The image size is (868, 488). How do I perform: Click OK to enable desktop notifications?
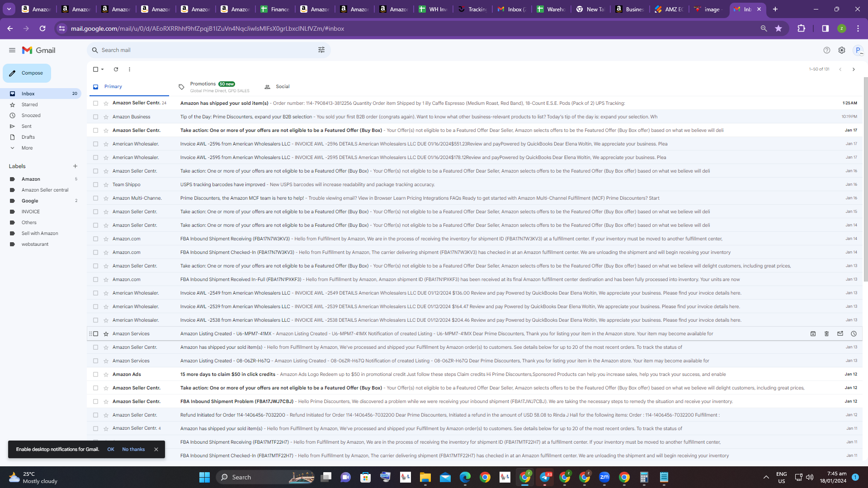[111, 449]
